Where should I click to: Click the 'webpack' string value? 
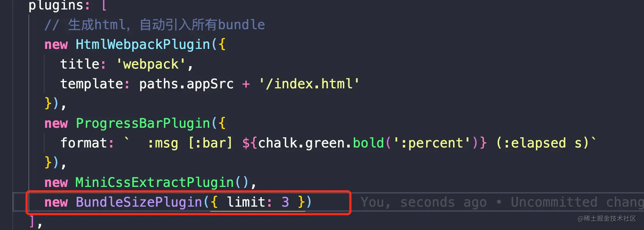tap(151, 64)
